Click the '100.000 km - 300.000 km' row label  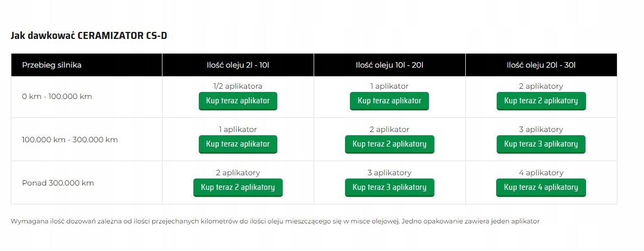pos(70,140)
